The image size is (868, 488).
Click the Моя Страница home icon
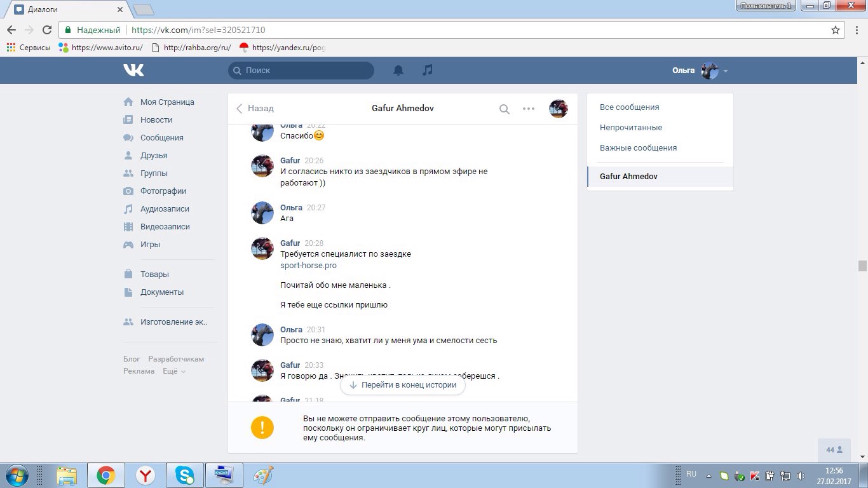pyautogui.click(x=128, y=102)
